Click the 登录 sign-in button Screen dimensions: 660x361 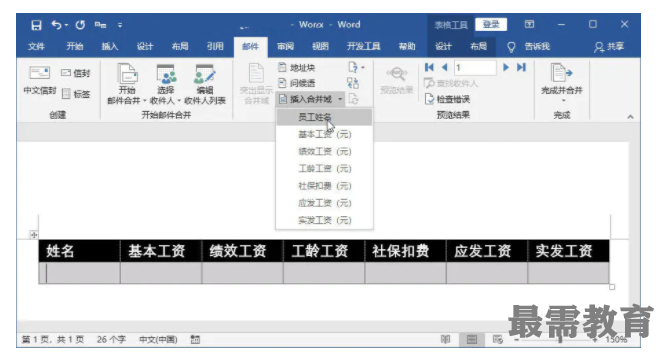(x=491, y=24)
